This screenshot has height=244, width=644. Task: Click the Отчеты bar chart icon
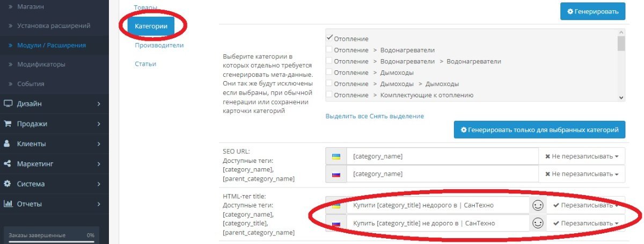(x=8, y=204)
